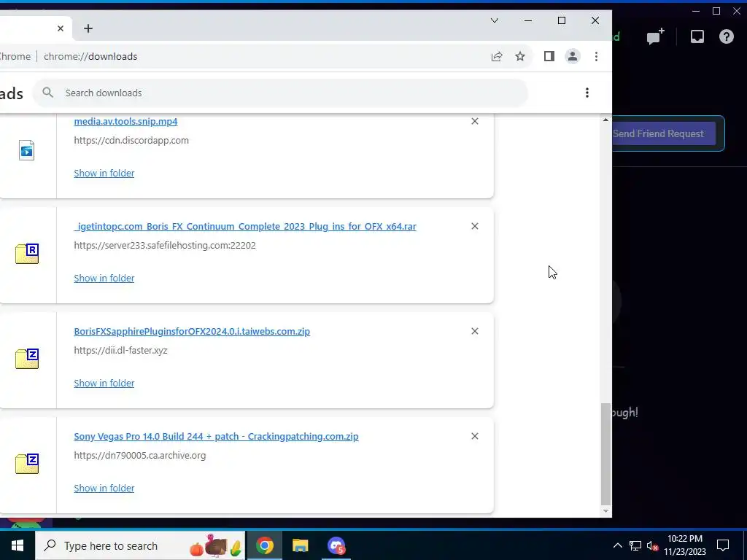Open the Windows Start menu
747x560 pixels.
18,545
